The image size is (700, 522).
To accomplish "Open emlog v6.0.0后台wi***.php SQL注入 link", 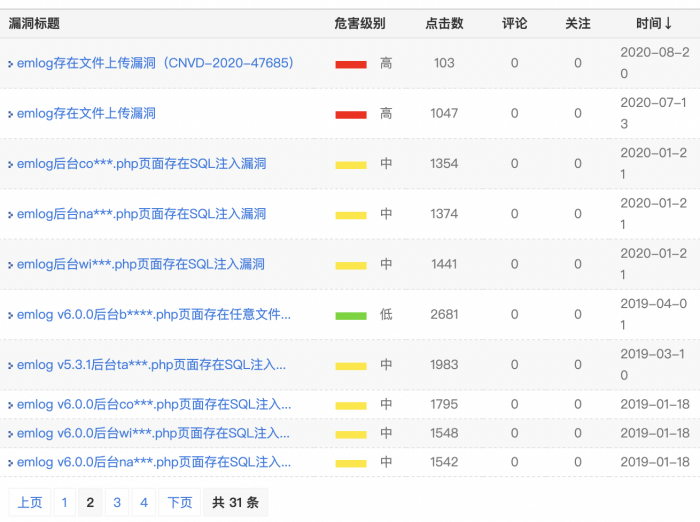I will coord(153,433).
